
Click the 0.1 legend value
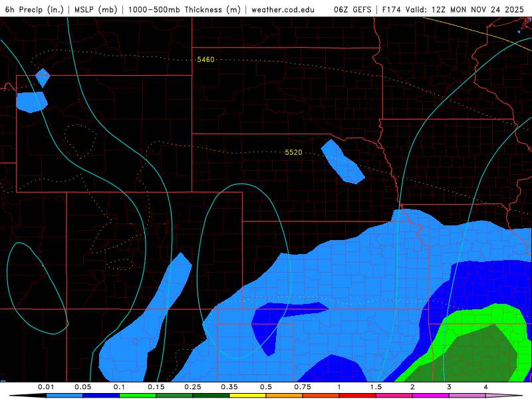120,387
